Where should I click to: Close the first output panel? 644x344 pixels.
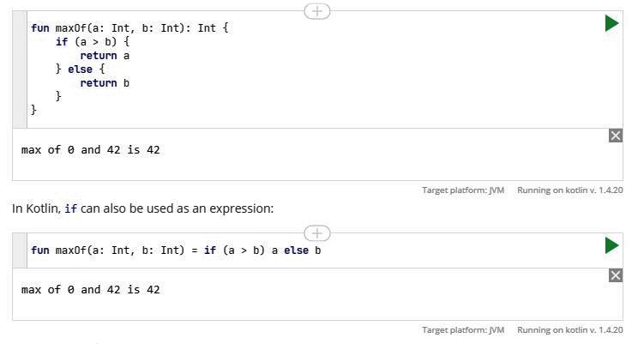615,136
